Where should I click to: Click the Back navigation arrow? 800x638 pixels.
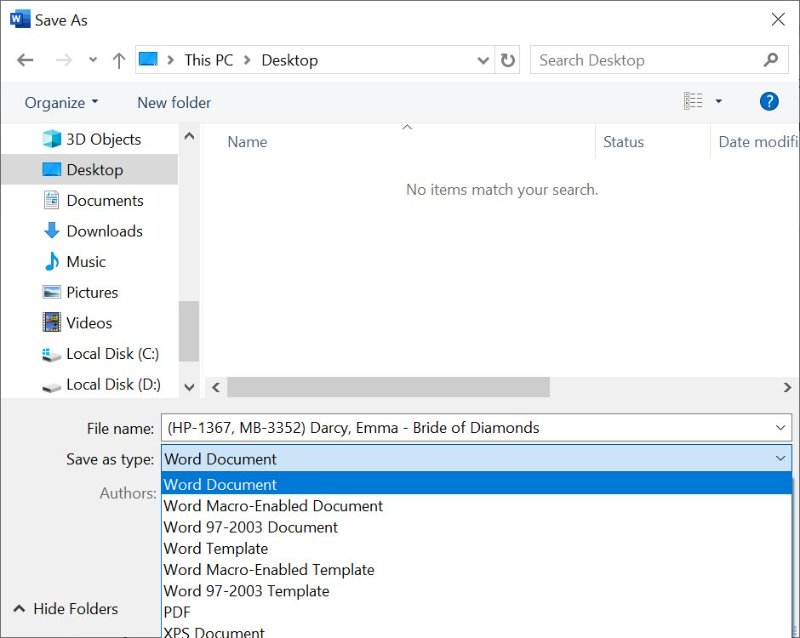pos(25,60)
